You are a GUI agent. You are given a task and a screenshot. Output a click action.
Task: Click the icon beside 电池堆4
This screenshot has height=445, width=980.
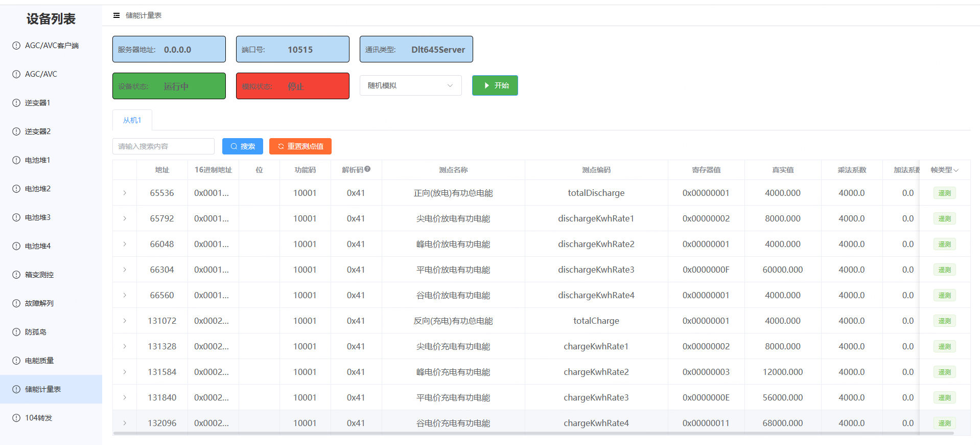point(16,246)
